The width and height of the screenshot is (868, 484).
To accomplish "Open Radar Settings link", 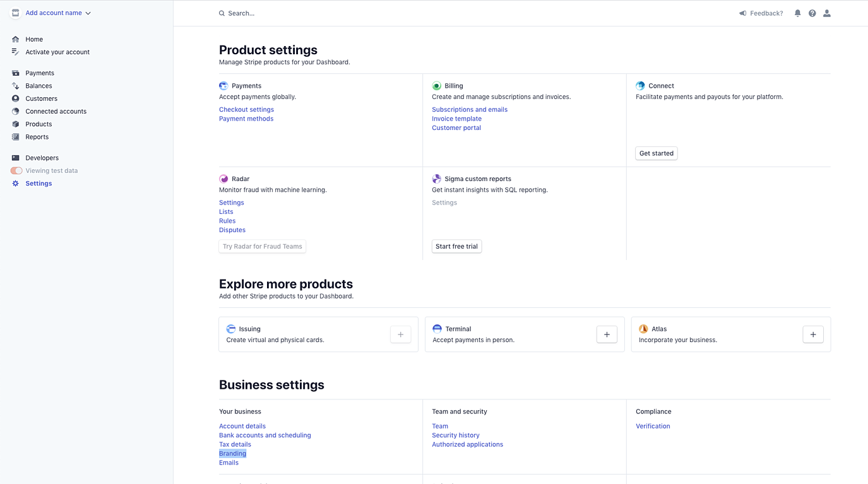I will click(232, 203).
